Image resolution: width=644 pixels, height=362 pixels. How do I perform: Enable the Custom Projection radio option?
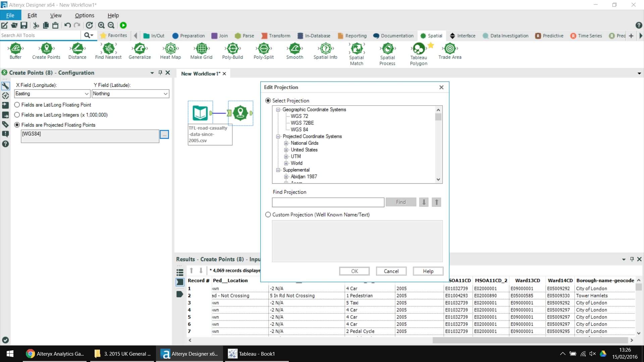click(268, 215)
